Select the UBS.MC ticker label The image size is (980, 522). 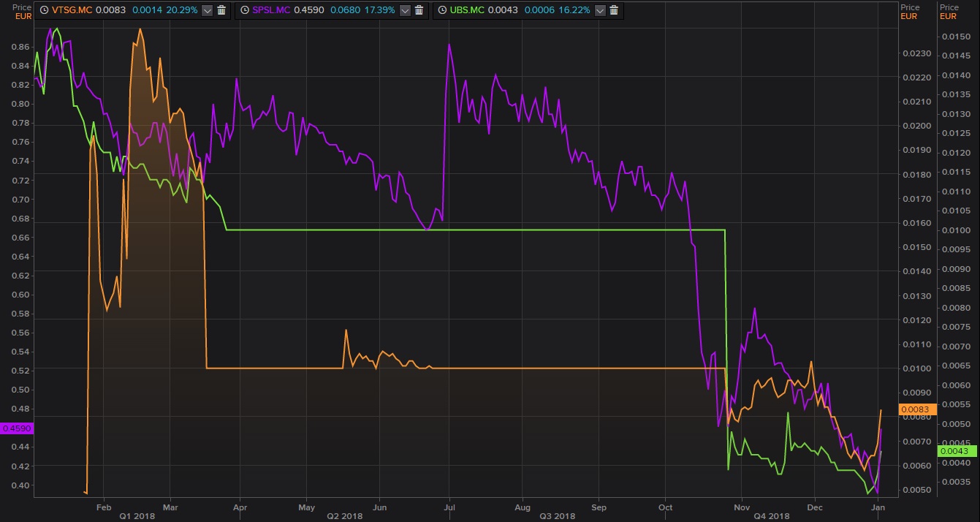[467, 10]
